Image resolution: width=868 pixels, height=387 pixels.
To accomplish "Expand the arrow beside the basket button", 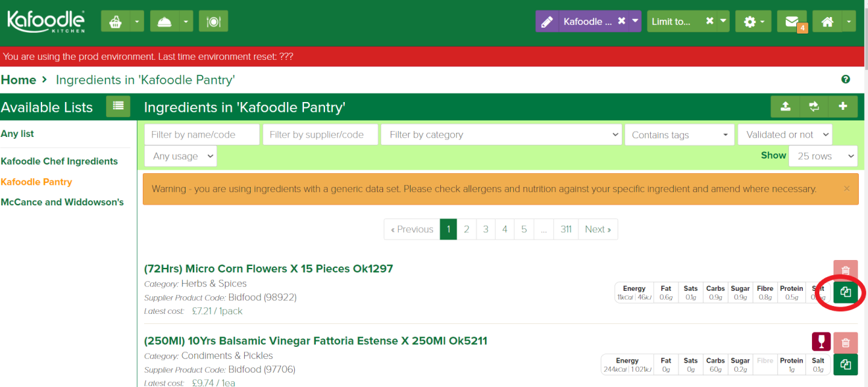I will pos(137,21).
